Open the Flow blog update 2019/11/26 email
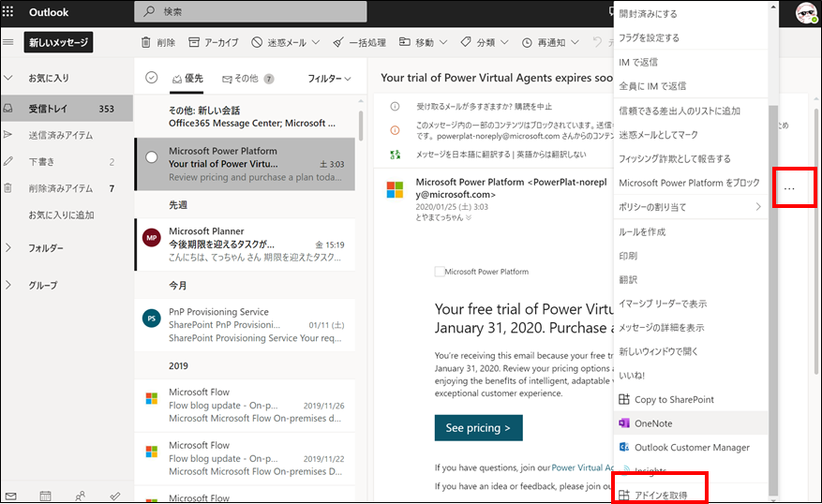This screenshot has height=504, width=822. [x=245, y=406]
